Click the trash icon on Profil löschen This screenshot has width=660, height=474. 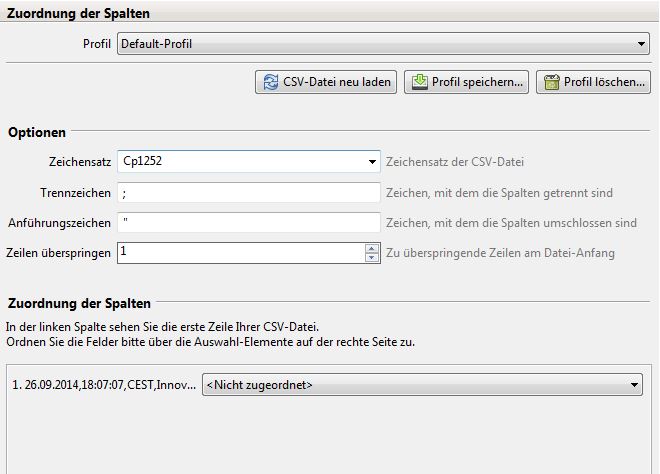pyautogui.click(x=550, y=82)
